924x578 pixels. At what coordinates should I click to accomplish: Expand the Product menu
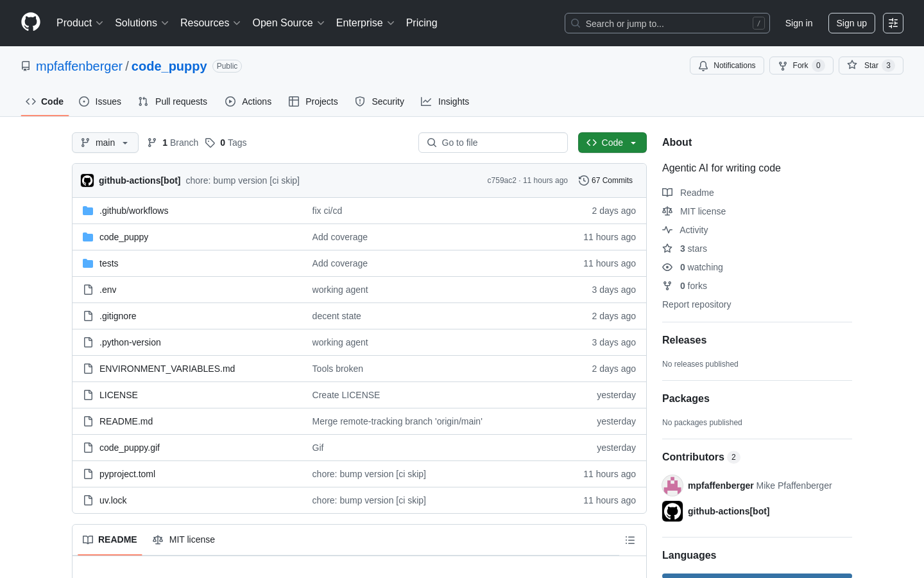coord(80,23)
